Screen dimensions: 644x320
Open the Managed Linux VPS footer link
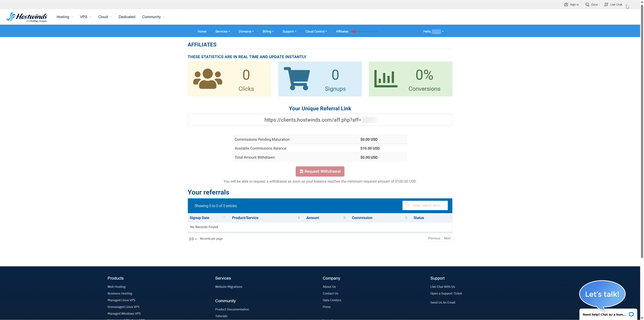tap(121, 300)
